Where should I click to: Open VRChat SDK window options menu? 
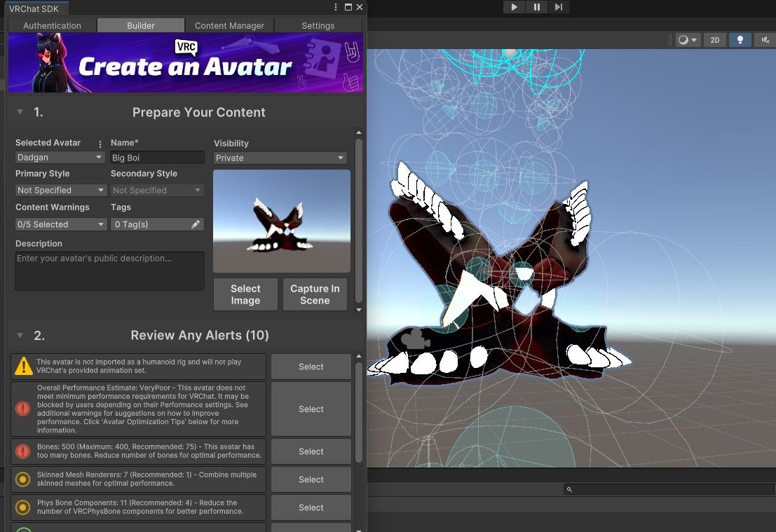click(x=336, y=7)
